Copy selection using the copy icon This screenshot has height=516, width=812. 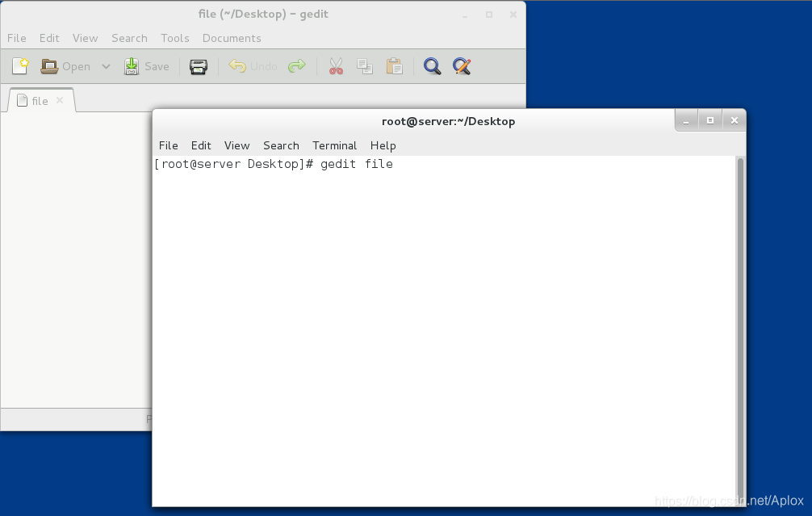pyautogui.click(x=365, y=66)
